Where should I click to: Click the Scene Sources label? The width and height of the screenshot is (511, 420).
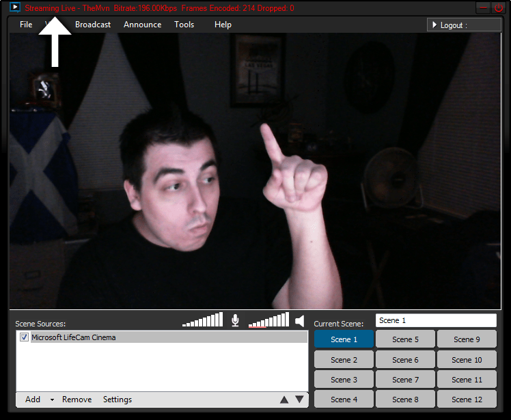coord(40,324)
